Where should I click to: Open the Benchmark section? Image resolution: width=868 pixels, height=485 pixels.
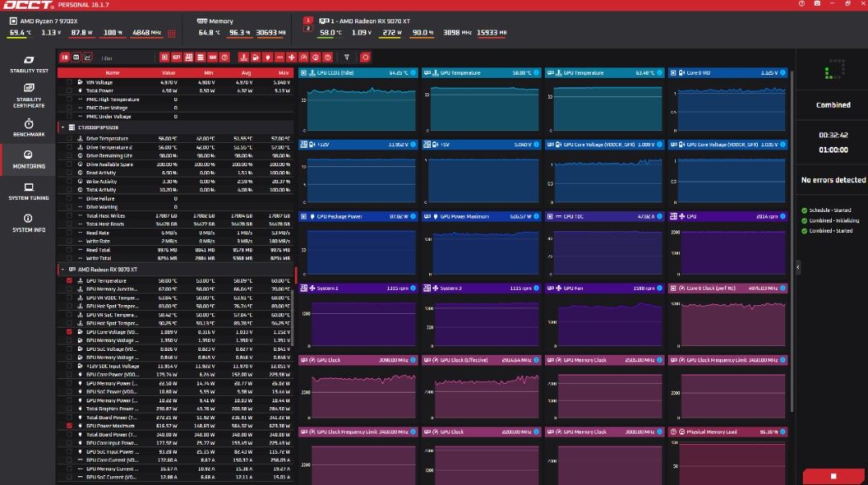coord(29,127)
